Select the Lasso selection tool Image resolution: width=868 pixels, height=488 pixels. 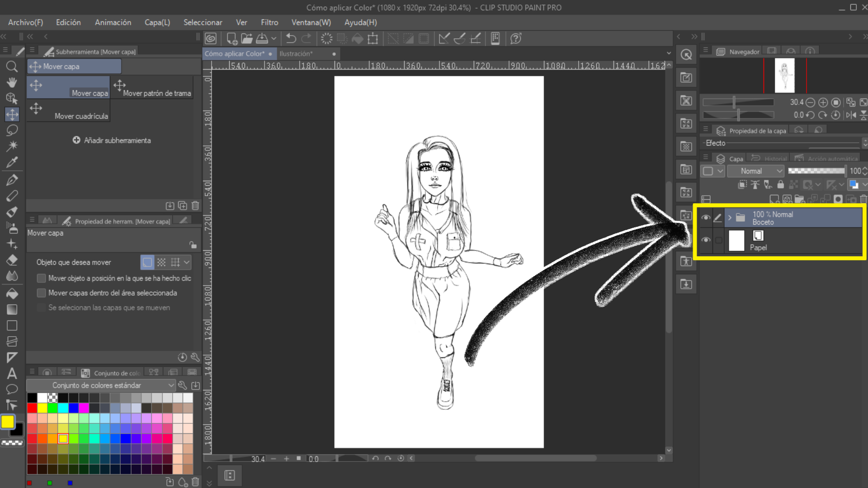point(12,130)
